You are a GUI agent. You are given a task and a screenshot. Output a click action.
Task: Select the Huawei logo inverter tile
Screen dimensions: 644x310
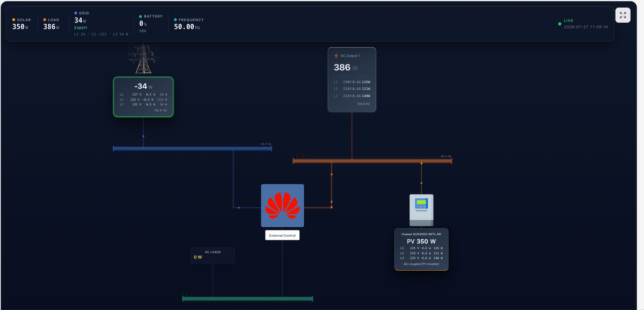tap(282, 206)
